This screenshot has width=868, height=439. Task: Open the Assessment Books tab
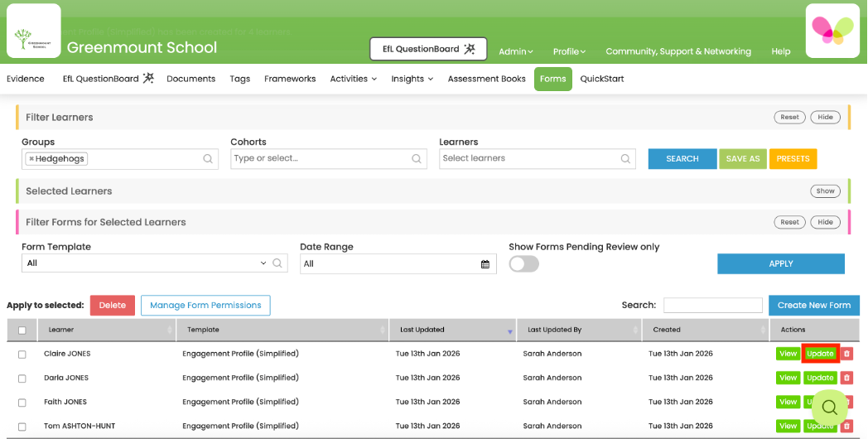point(486,79)
